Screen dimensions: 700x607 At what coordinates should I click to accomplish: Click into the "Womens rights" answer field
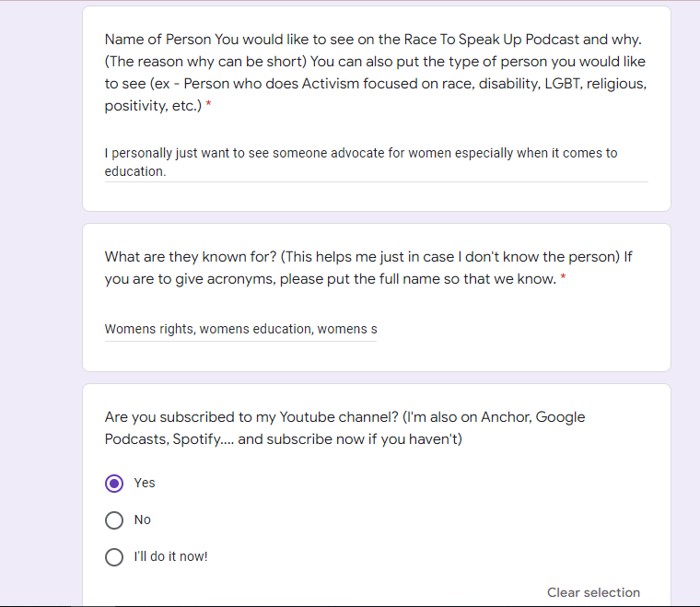click(x=240, y=329)
